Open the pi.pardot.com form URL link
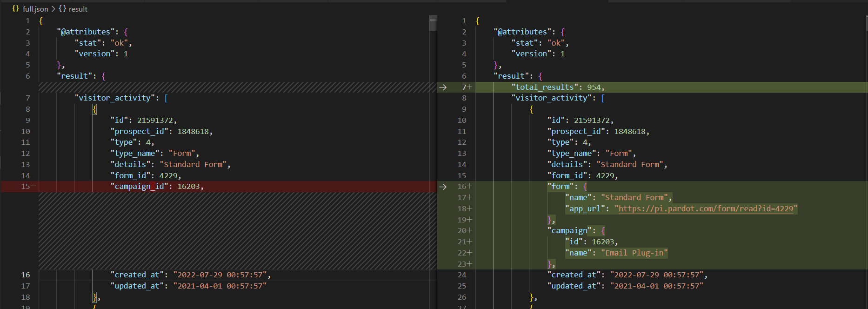 (x=706, y=209)
